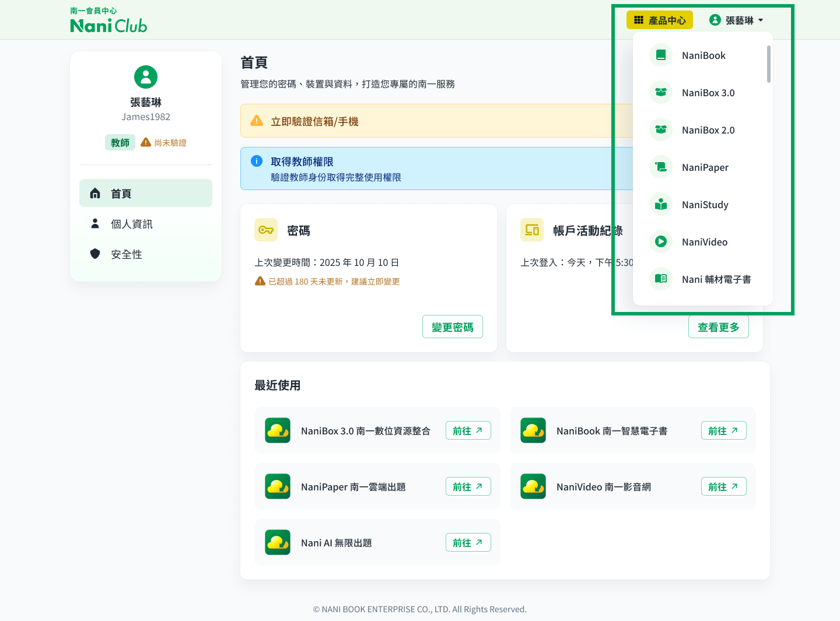Viewport: 840px width, 621px height.
Task: Go to Nani AI 無限出題 via 前往
Action: click(x=468, y=542)
